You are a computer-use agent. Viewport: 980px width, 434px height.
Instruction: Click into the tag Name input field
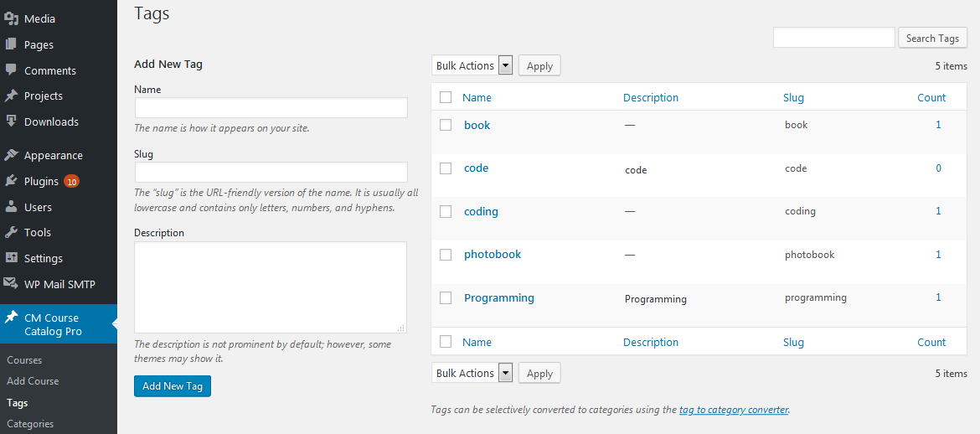271,108
